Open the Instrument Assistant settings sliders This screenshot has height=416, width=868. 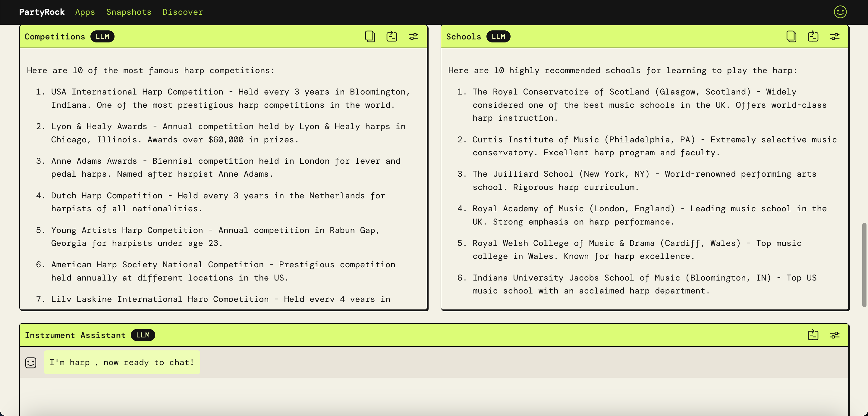coord(835,335)
